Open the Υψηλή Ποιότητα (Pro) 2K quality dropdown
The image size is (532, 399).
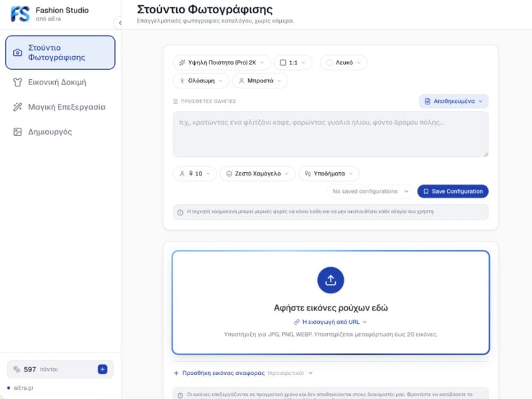(221, 63)
